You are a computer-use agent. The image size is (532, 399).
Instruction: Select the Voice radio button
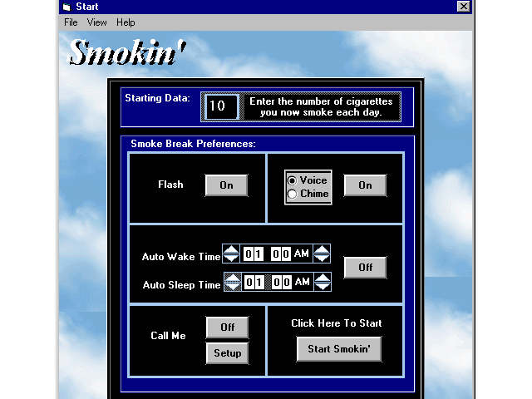(x=292, y=180)
